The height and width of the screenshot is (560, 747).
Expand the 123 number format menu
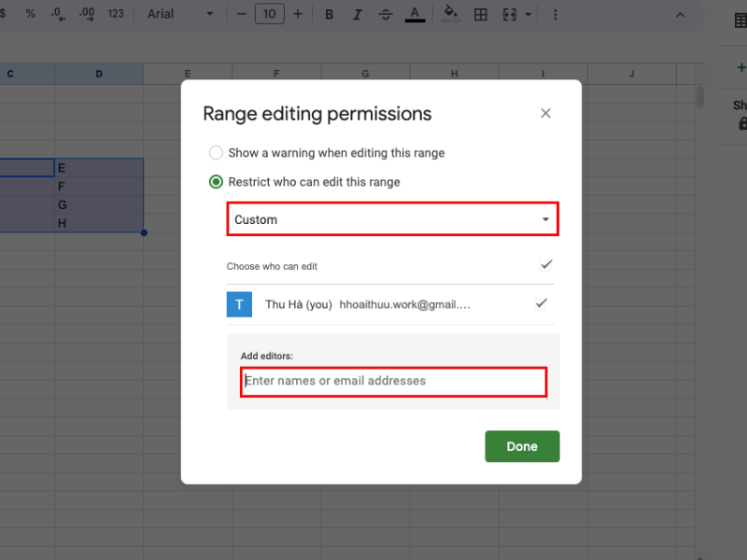pyautogui.click(x=116, y=15)
